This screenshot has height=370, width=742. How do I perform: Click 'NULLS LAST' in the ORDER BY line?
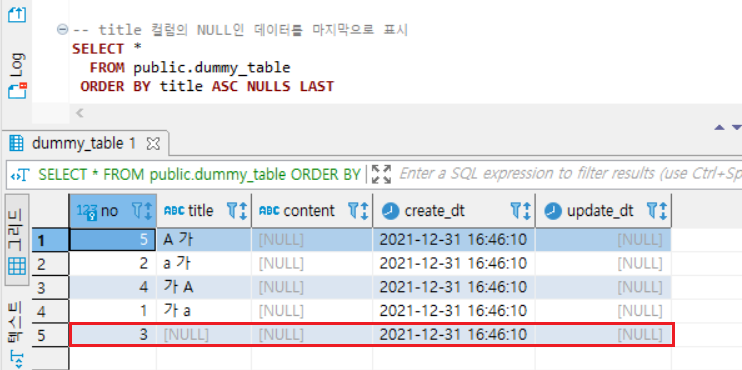290,86
